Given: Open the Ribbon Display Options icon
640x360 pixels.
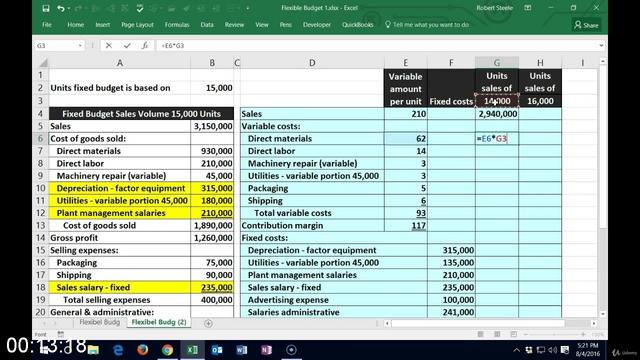Looking at the screenshot, I should 528,8.
